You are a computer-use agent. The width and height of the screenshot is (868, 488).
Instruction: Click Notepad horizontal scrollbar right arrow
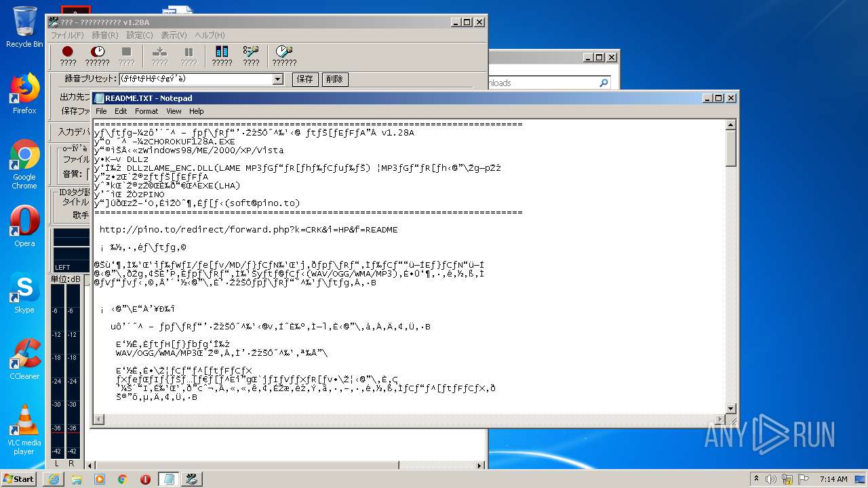click(719, 420)
